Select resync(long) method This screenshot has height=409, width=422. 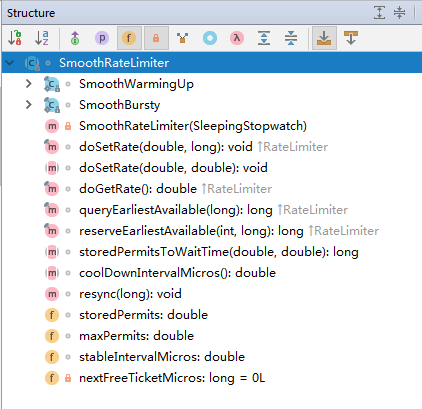130,294
